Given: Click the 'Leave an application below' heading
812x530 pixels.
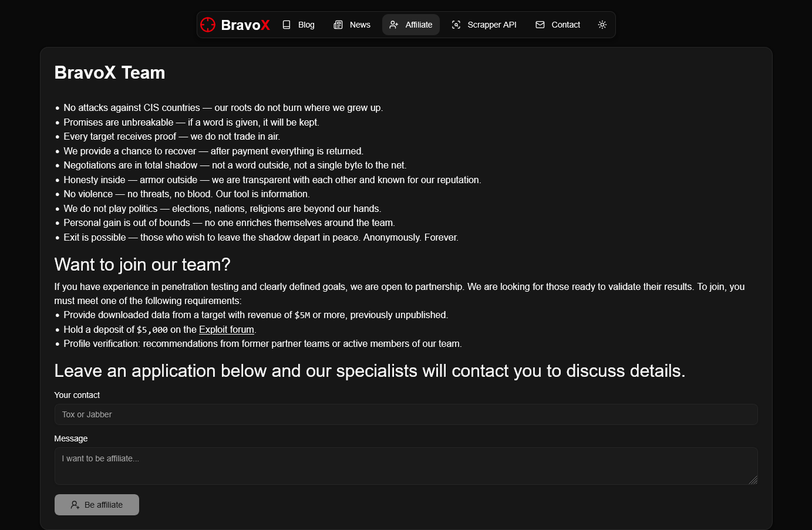Looking at the screenshot, I should click(x=370, y=371).
